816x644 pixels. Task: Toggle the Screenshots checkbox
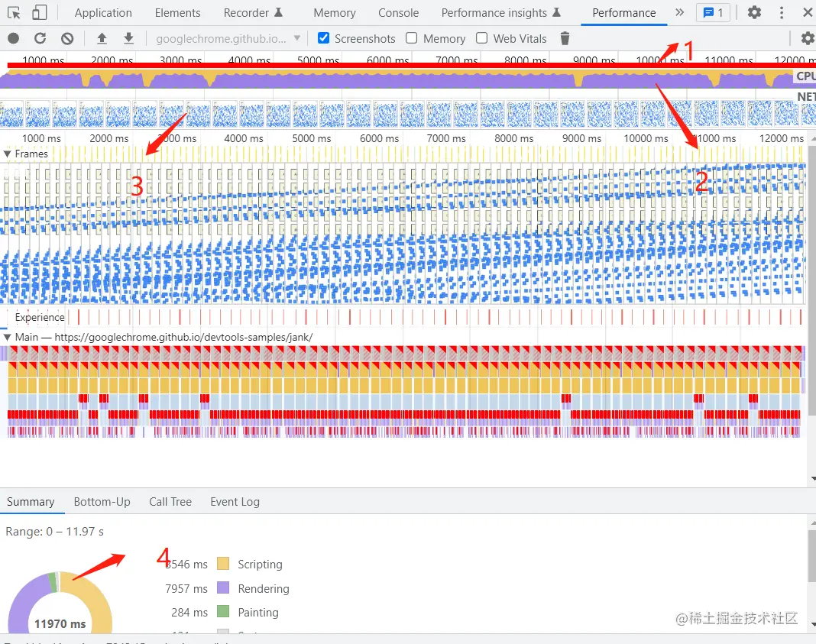(x=323, y=38)
